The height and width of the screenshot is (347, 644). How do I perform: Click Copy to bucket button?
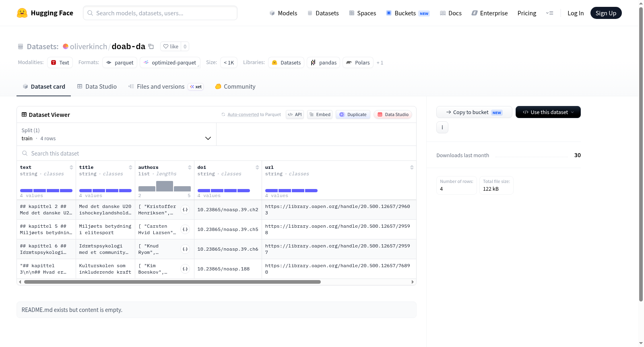[x=474, y=112]
